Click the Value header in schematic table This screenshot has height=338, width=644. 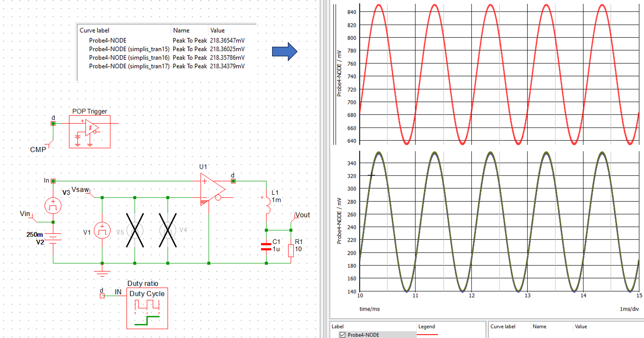[x=217, y=30]
